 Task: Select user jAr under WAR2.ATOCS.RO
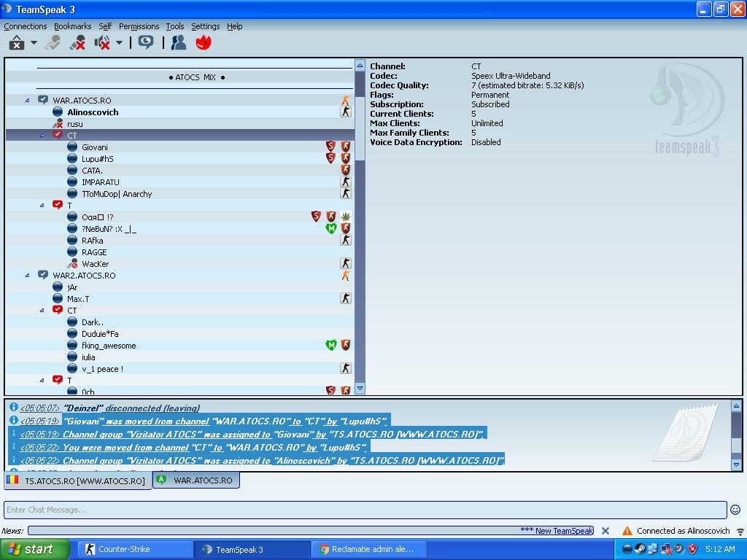[72, 287]
